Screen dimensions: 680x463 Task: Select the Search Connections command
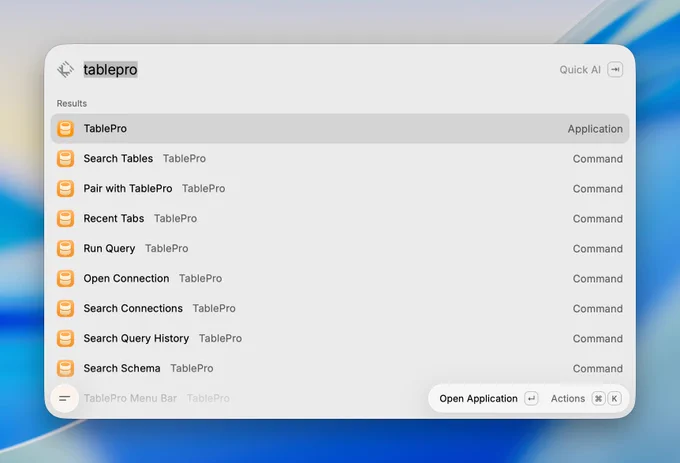click(x=340, y=308)
